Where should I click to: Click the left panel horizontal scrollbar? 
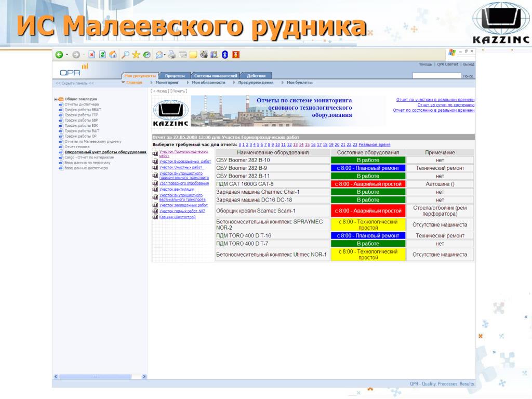tap(95, 377)
